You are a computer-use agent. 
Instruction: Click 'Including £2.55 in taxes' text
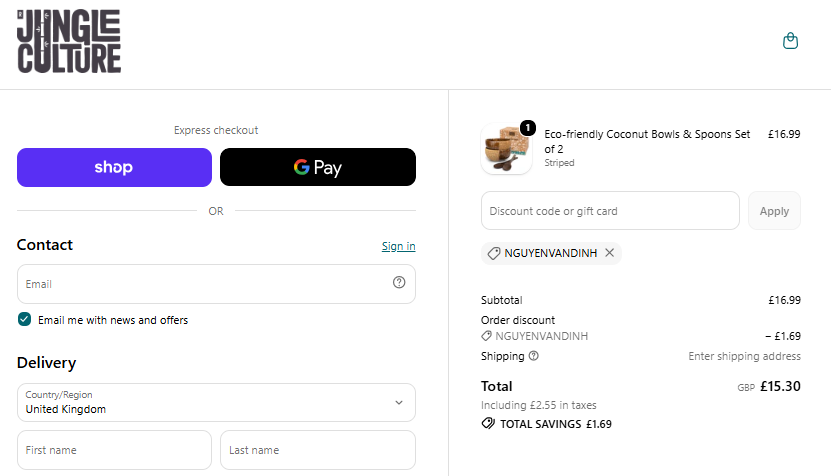(538, 406)
